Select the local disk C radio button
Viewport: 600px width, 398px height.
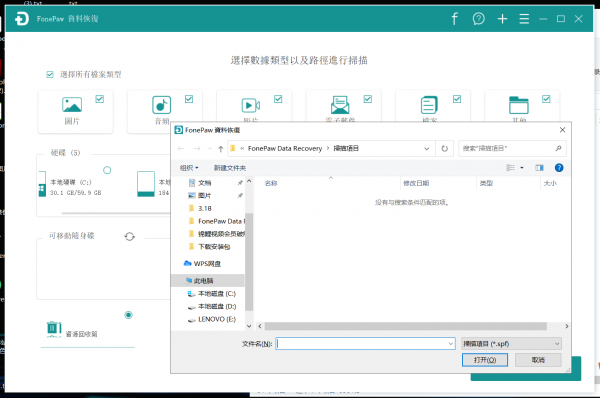107,170
